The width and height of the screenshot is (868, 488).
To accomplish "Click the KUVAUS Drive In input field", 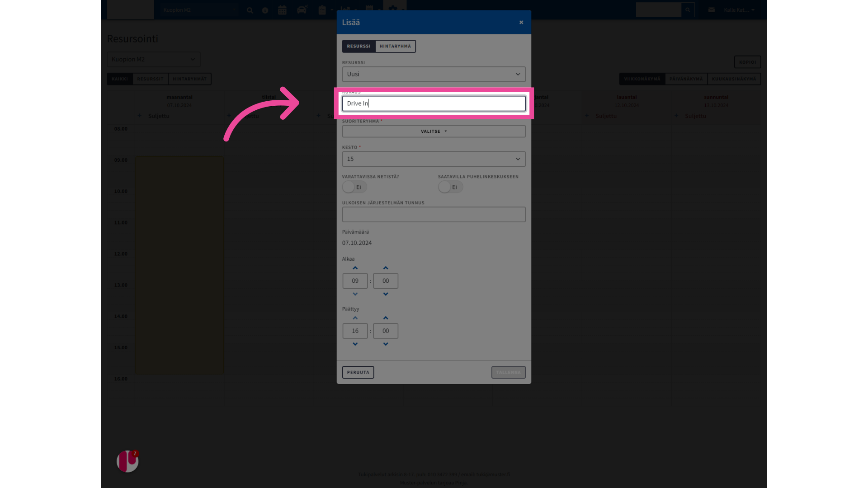I will (434, 103).
